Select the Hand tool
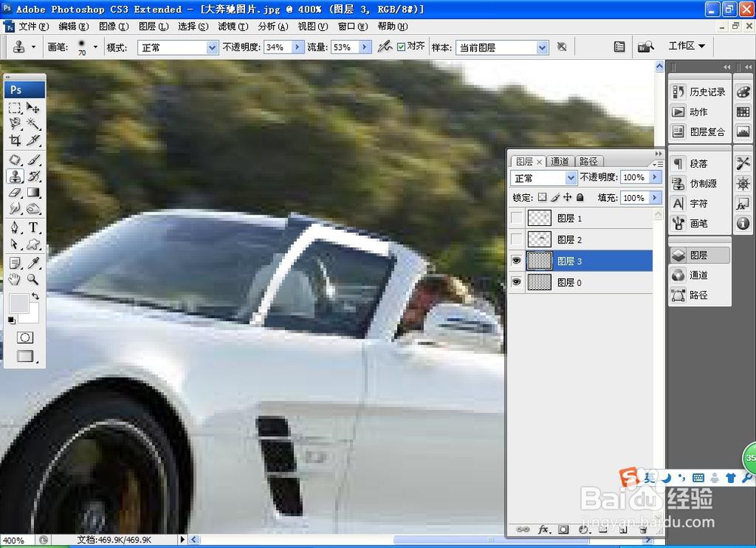This screenshot has width=756, height=548. pos(15,279)
